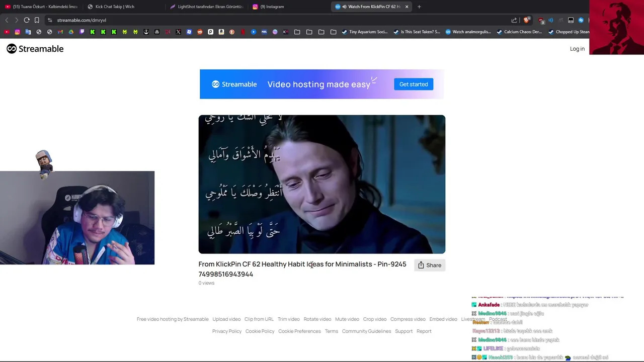This screenshot has height=362, width=644.
Task: Bookmark this page with the toolbar icon
Action: tap(37, 20)
